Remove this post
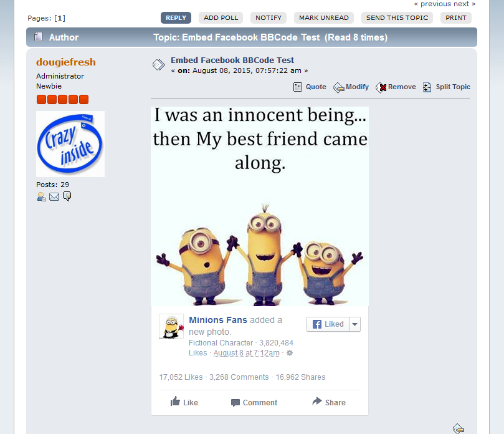The image size is (504, 434). [396, 87]
